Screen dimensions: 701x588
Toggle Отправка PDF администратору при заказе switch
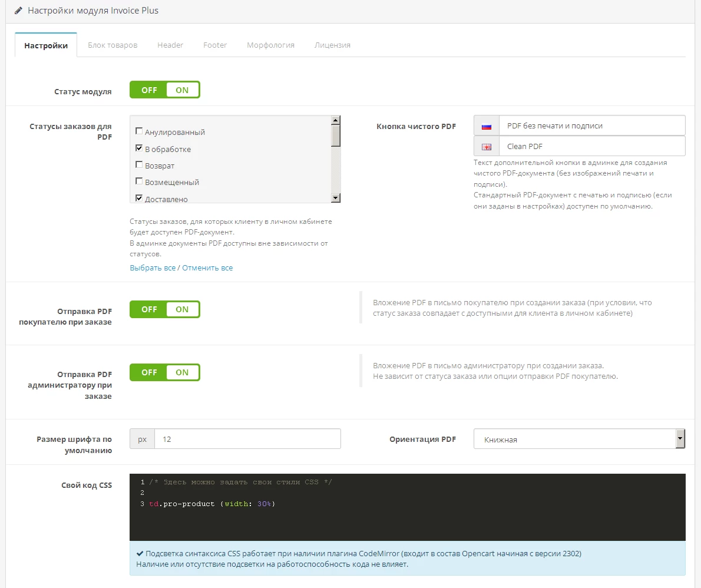pyautogui.click(x=165, y=372)
